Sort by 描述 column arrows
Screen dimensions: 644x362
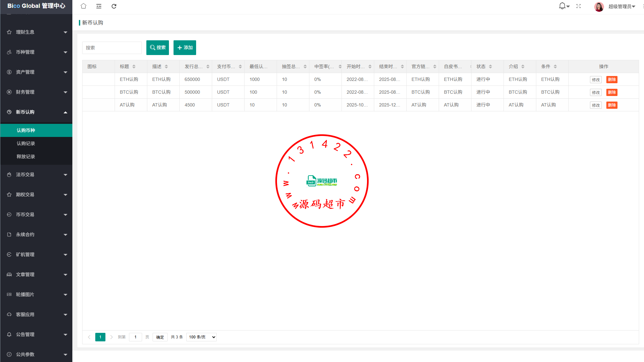pyautogui.click(x=166, y=67)
